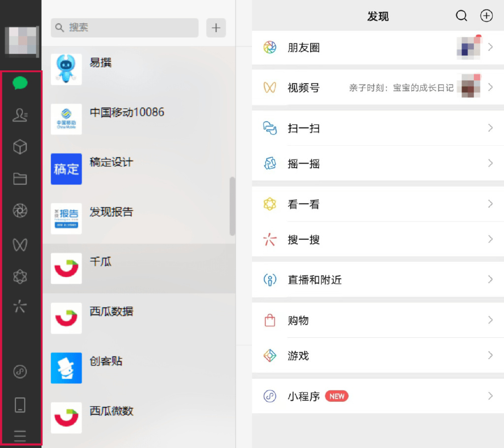Open Chat Files with the folder icon

coord(20,179)
